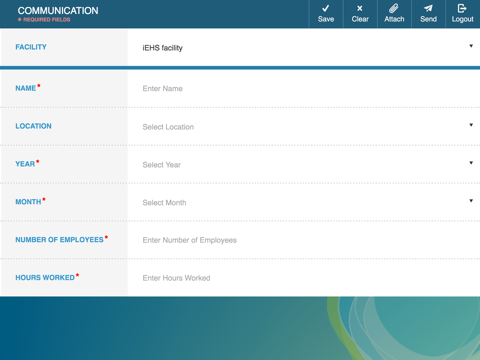Screen dimensions: 480x360
Task: Select the Select Location combo box
Action: 304,127
